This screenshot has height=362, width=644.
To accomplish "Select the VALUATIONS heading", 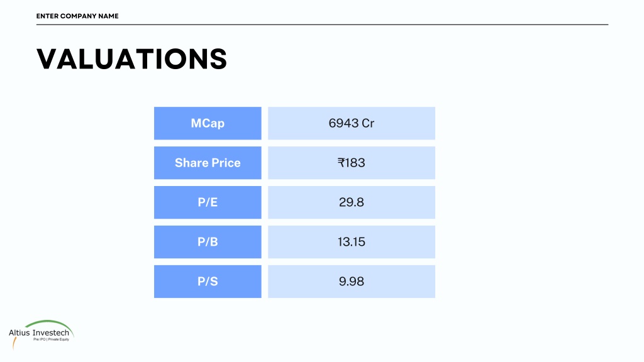I will pos(131,59).
